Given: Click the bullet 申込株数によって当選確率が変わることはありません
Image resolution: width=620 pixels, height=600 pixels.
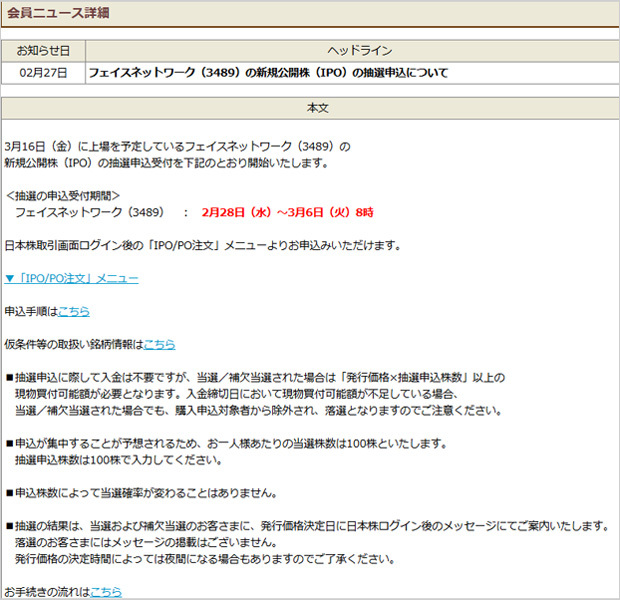Looking at the screenshot, I should coord(142,493).
